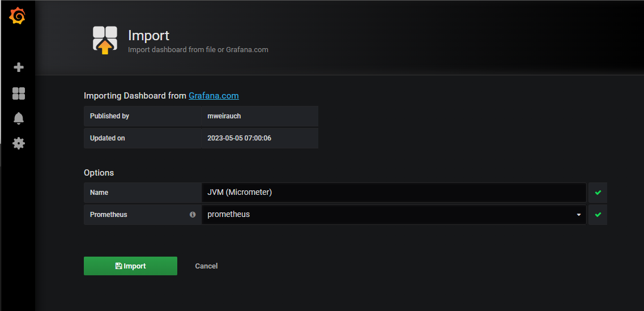Click the Name label in Options
This screenshot has height=311, width=644.
click(99, 192)
